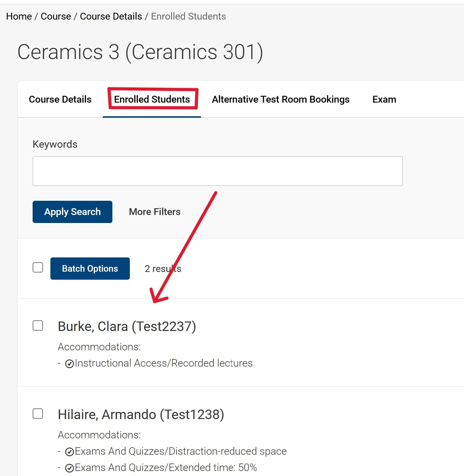Navigate to the Course breadcrumb link
This screenshot has height=476, width=464.
pos(56,16)
